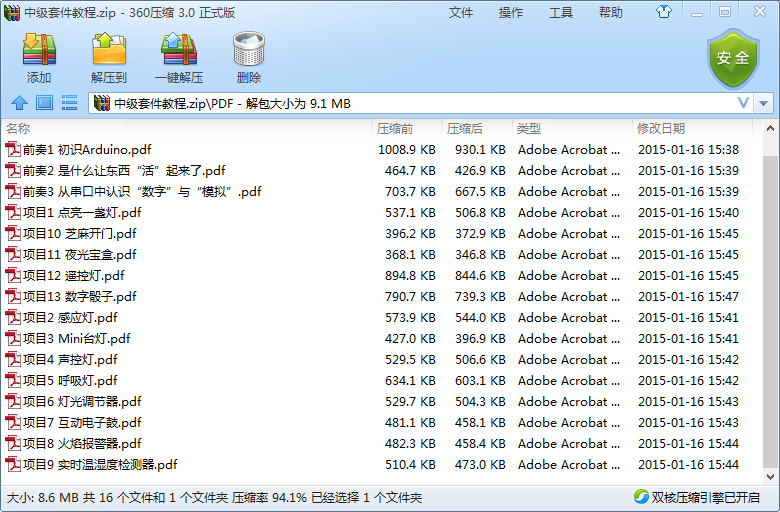Image resolution: width=780 pixels, height=512 pixels.
Task: Click archive icon in the address bar
Action: [101, 103]
